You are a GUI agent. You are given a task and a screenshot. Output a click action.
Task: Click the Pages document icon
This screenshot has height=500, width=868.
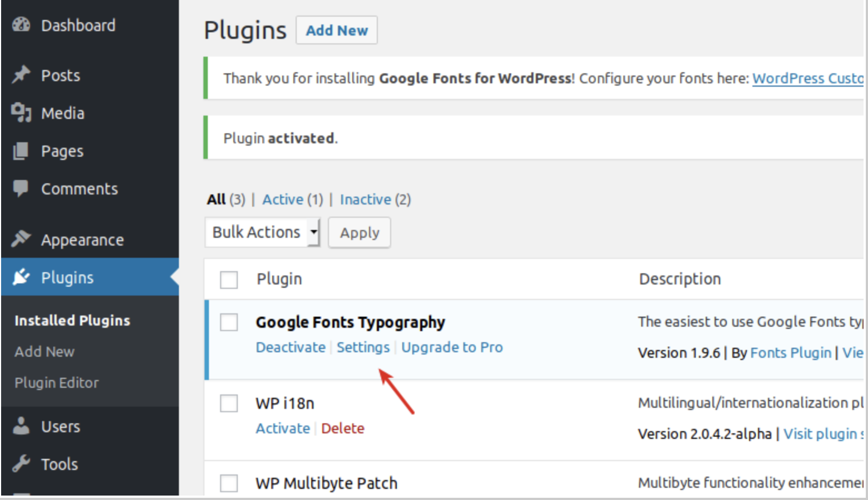[x=21, y=151]
